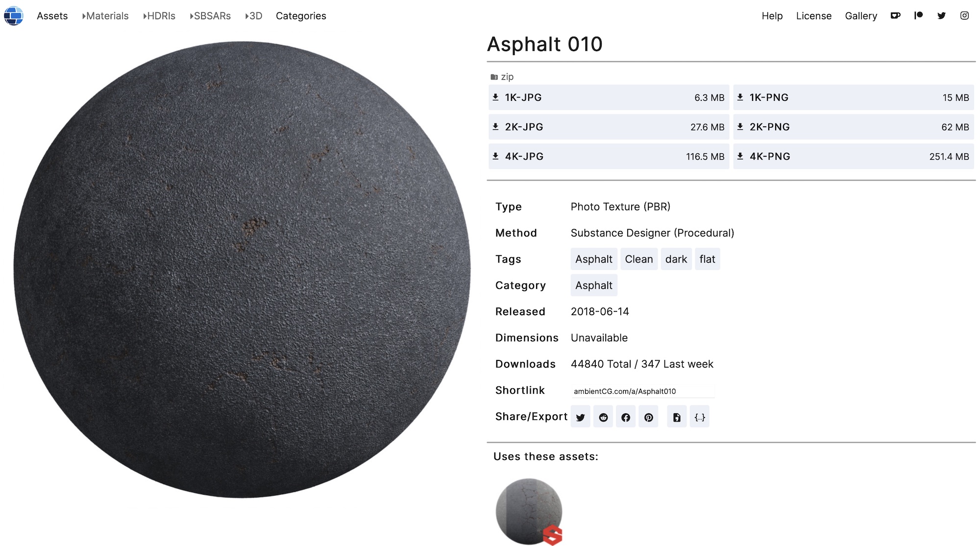This screenshot has width=980, height=546.
Task: Open the License page
Action: pyautogui.click(x=813, y=16)
